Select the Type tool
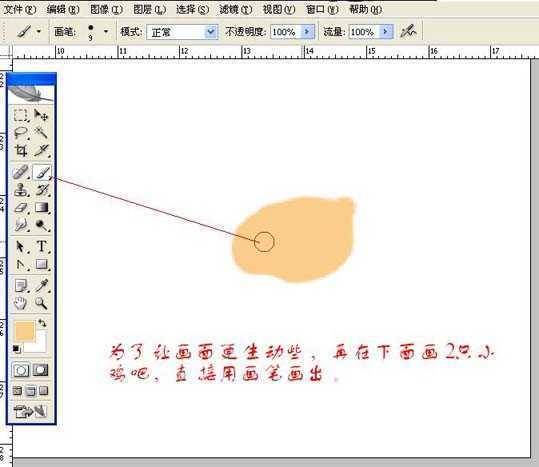The image size is (539, 467). pos(42,246)
